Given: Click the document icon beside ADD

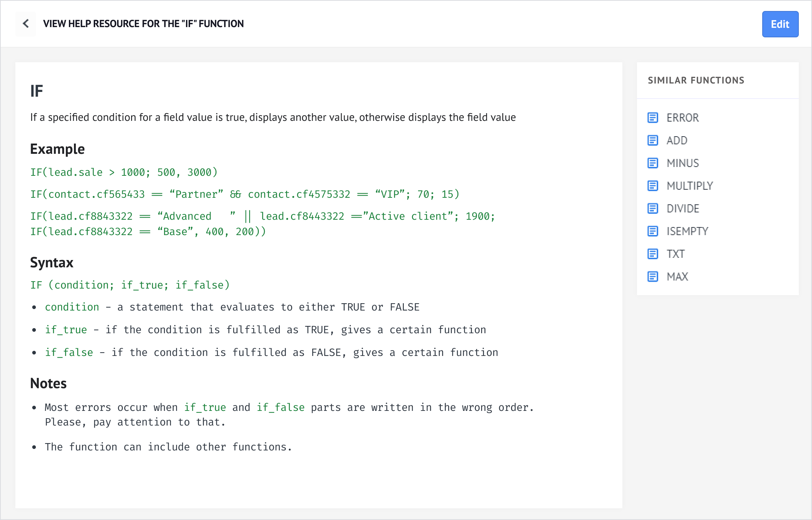Looking at the screenshot, I should point(653,141).
